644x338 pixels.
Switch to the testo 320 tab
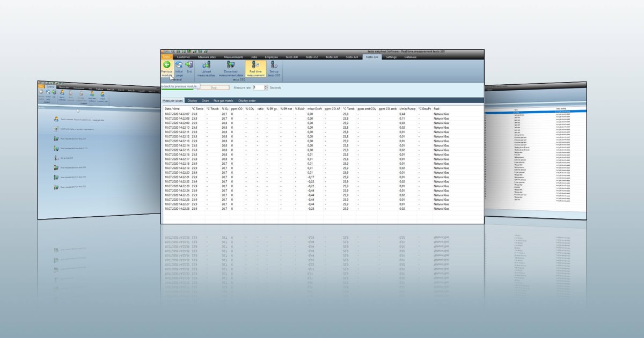(332, 57)
